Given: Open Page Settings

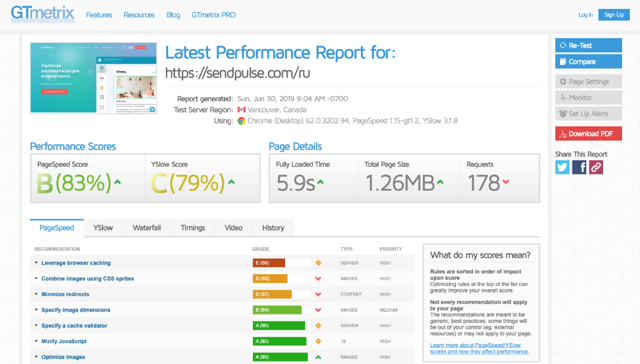Looking at the screenshot, I should [x=588, y=82].
